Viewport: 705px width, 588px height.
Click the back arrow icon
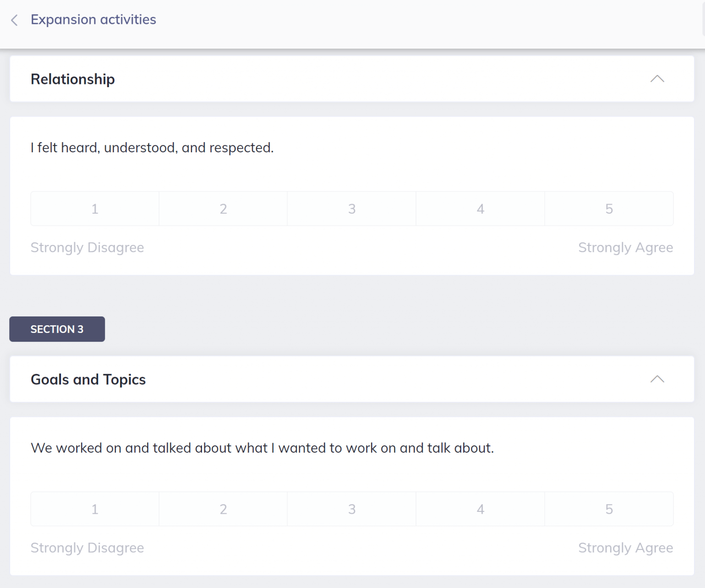click(15, 20)
